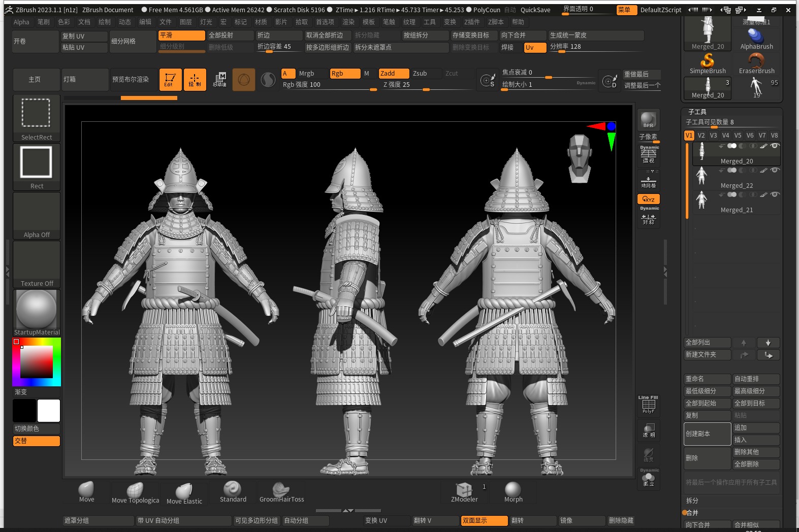Open the Help (帮助) menu

point(518,22)
